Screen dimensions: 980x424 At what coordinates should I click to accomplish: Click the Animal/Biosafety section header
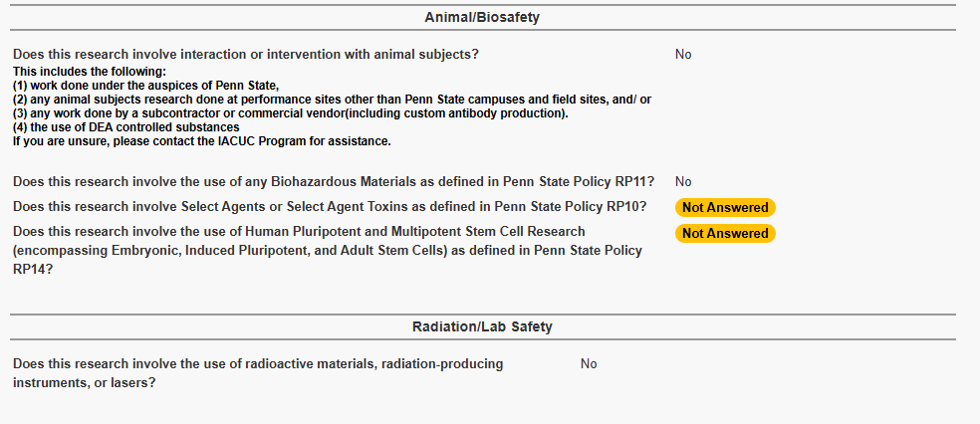coord(482,18)
